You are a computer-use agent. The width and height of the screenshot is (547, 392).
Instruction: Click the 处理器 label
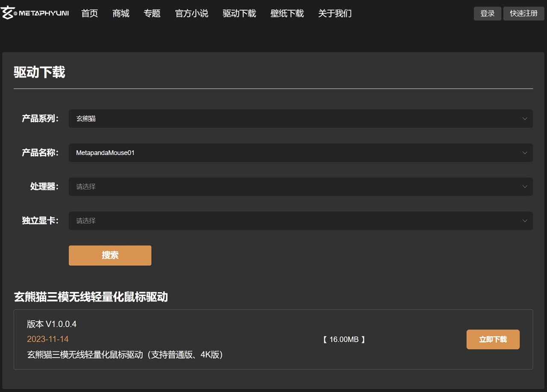(44, 187)
